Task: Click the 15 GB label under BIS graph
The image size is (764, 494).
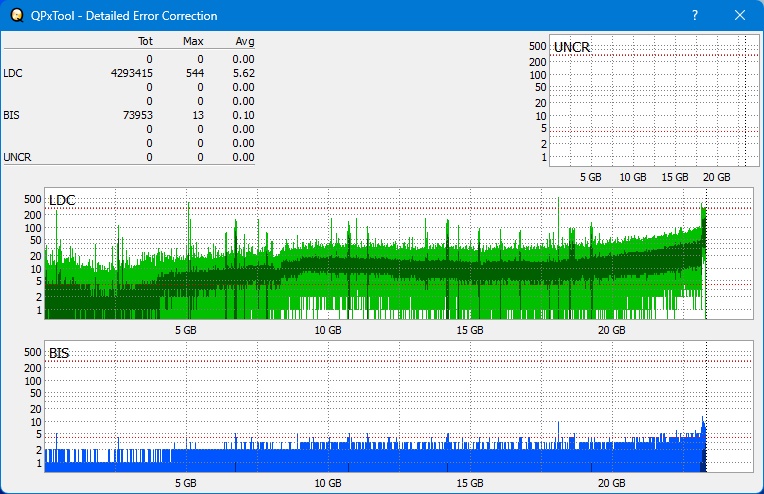Action: [x=470, y=483]
